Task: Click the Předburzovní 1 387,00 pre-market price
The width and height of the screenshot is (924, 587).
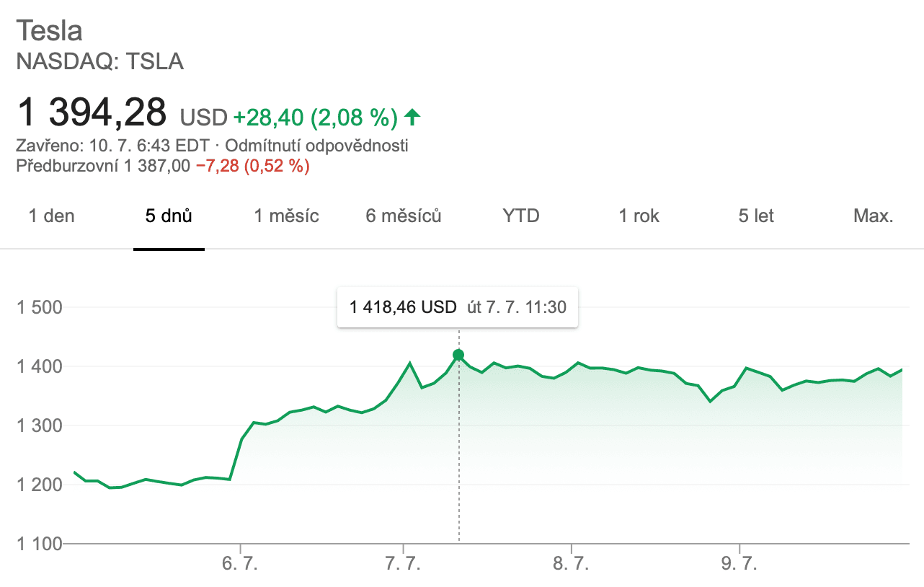Action: click(x=103, y=167)
